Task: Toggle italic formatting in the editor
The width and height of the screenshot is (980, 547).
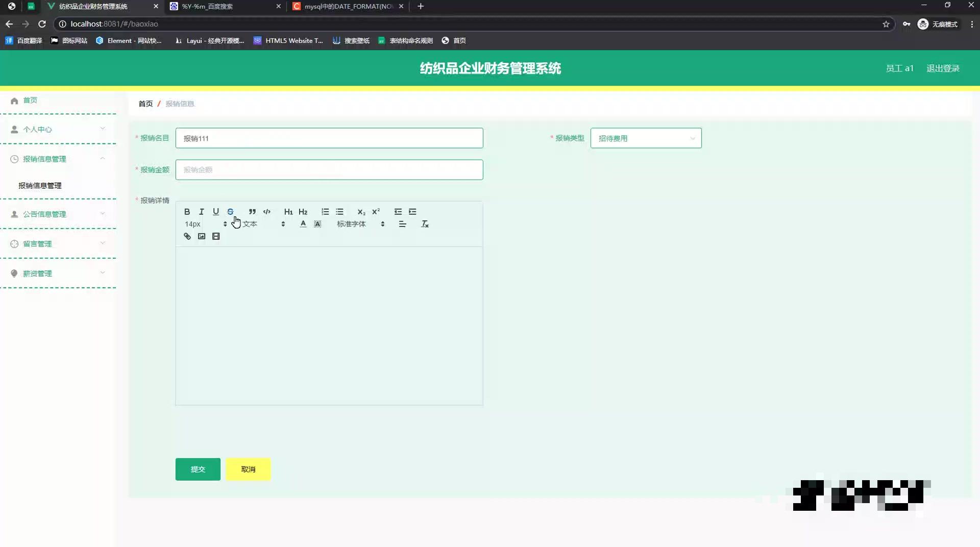Action: [x=201, y=212]
